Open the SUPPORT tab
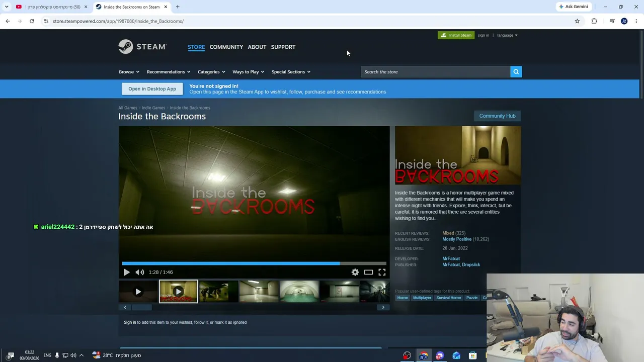 [x=283, y=47]
